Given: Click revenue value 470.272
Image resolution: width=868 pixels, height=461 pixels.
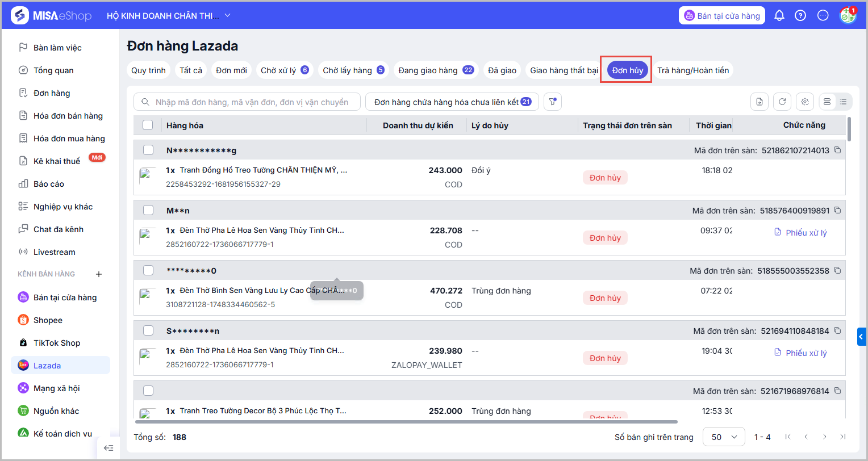Looking at the screenshot, I should tap(446, 291).
